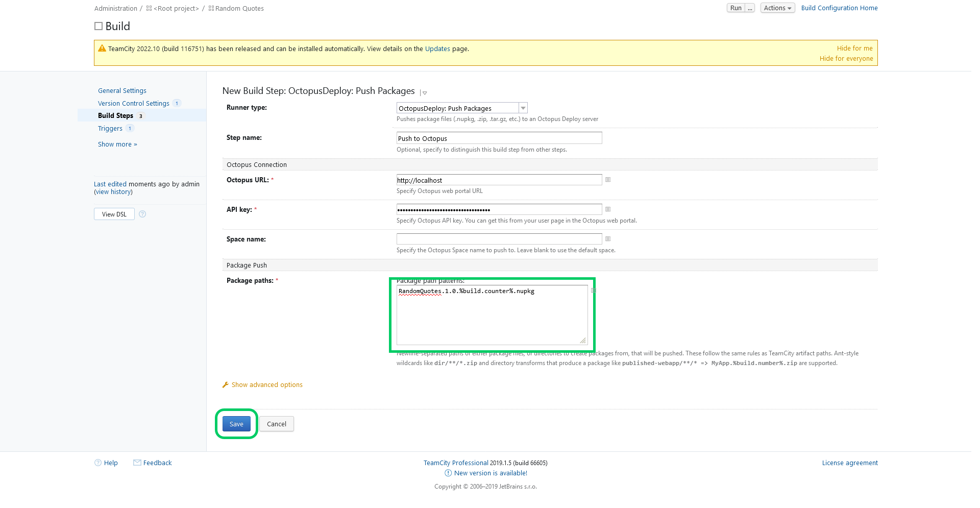Open parameter picker beside Octopus URL field
980x508 pixels.
608,180
